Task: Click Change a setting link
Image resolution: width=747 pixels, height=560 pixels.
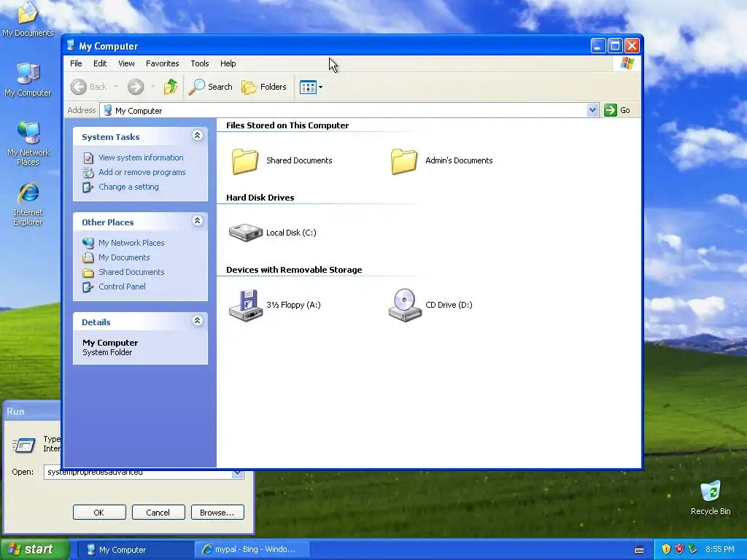Action: coord(128,187)
